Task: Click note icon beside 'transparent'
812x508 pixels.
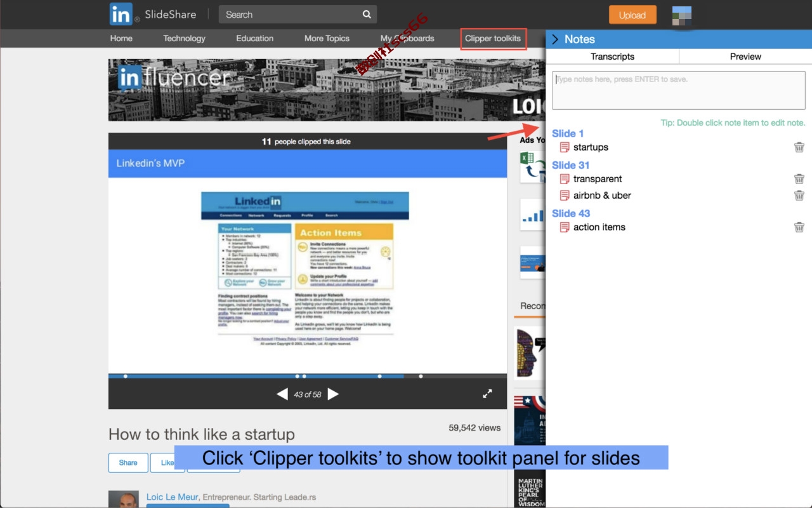Action: coord(565,179)
